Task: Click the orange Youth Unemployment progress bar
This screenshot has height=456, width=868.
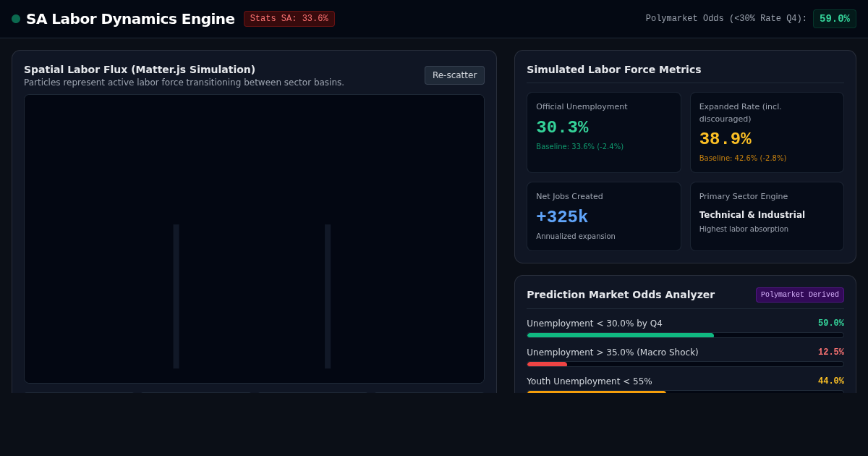Action: [597, 392]
